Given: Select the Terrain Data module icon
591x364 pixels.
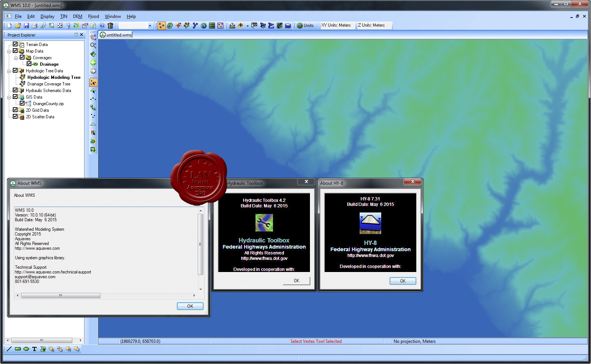Looking at the screenshot, I should point(162,26).
